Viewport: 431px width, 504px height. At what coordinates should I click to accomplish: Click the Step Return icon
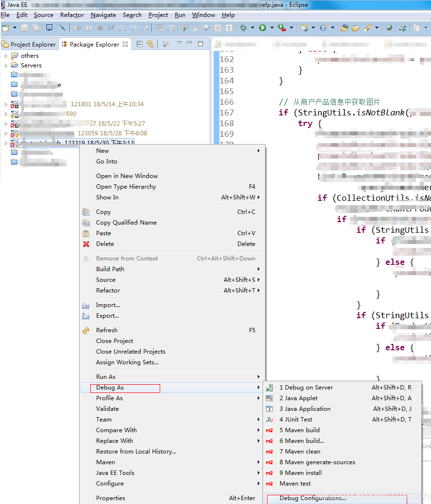click(145, 28)
